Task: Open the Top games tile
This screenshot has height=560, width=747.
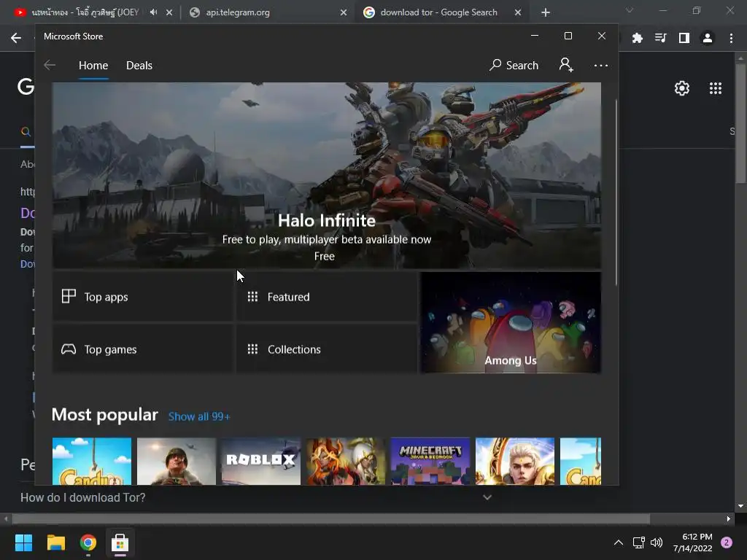Action: (143, 349)
